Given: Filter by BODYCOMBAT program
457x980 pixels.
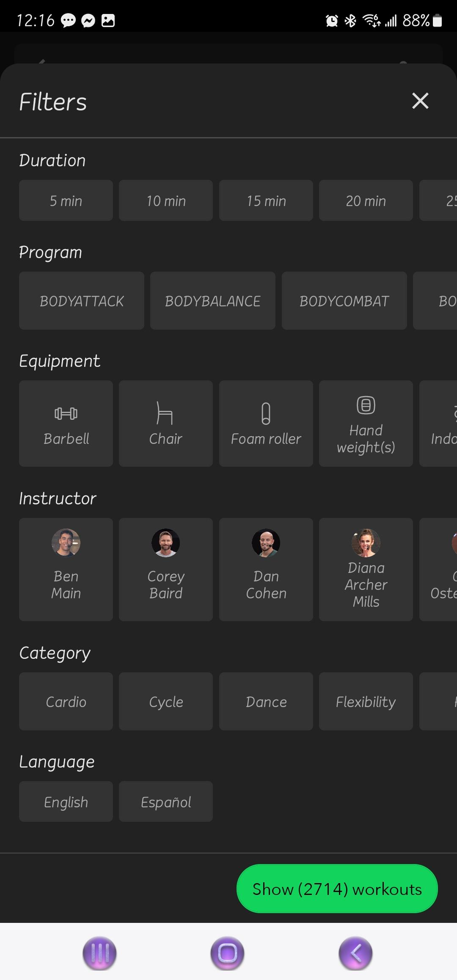Looking at the screenshot, I should [344, 301].
